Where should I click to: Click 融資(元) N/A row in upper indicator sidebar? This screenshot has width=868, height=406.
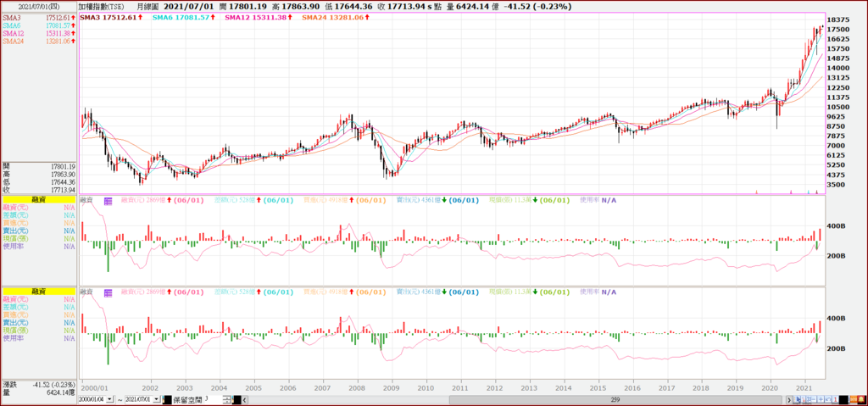[x=39, y=208]
